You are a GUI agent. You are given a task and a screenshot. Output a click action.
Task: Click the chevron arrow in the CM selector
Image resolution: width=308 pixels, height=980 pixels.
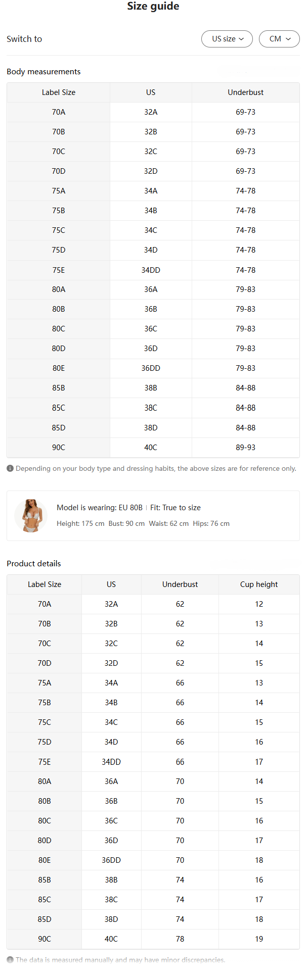(x=288, y=39)
